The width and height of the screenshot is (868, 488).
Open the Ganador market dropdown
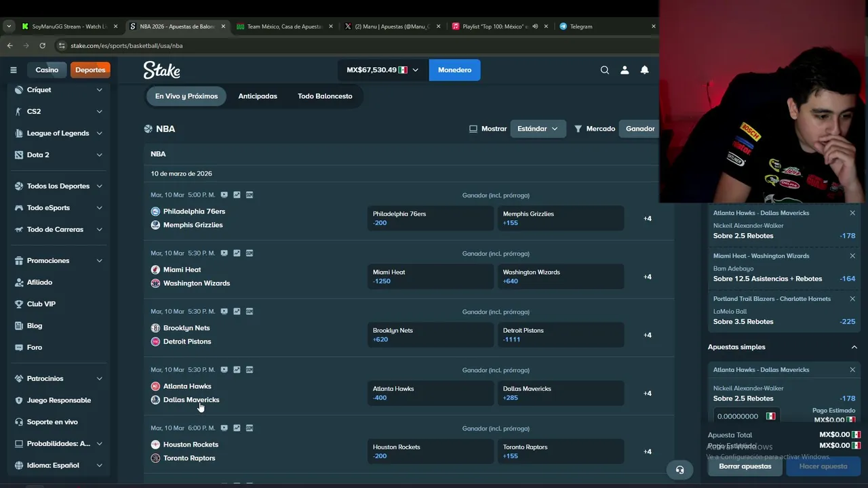[639, 129]
